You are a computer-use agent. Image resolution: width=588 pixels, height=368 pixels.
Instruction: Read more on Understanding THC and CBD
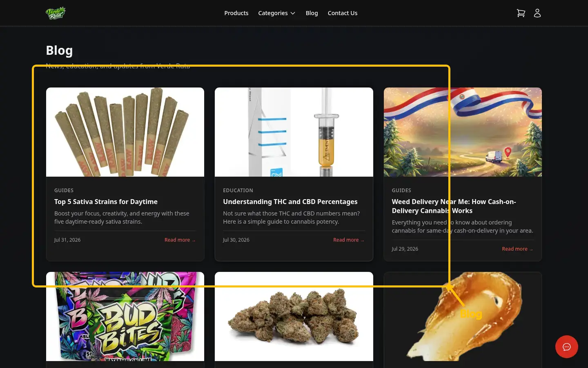coord(349,240)
